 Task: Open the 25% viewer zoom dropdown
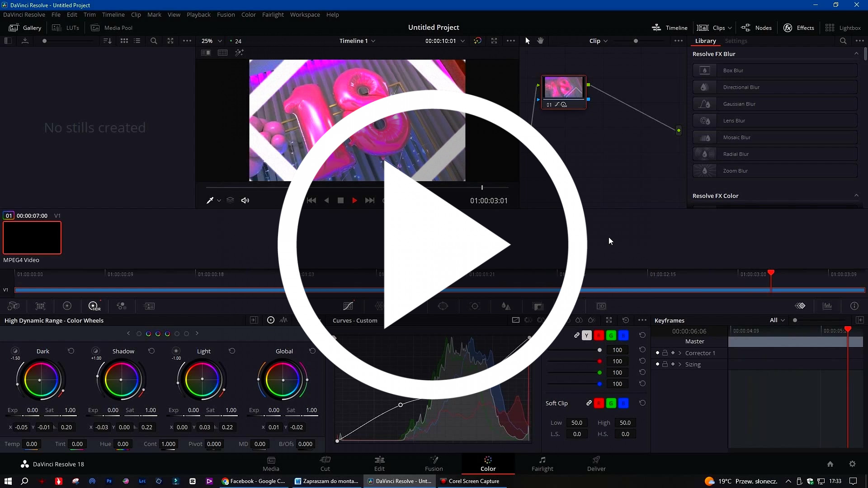pos(212,41)
